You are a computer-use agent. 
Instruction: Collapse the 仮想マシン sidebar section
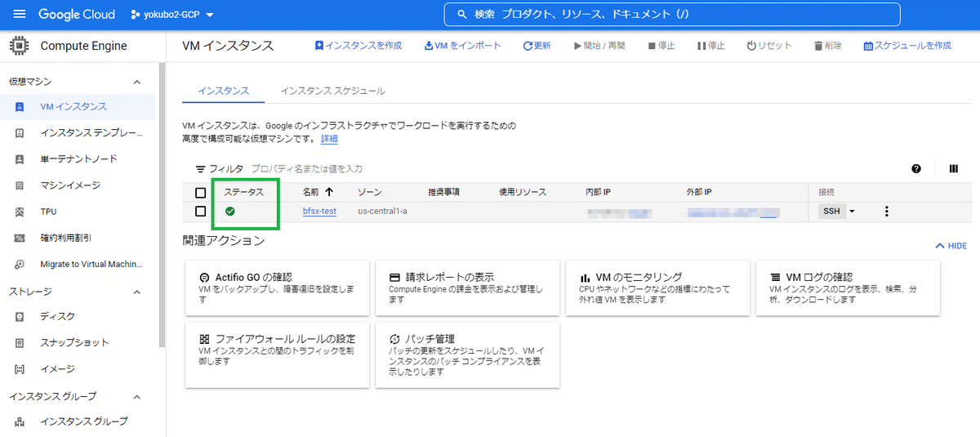(x=137, y=82)
